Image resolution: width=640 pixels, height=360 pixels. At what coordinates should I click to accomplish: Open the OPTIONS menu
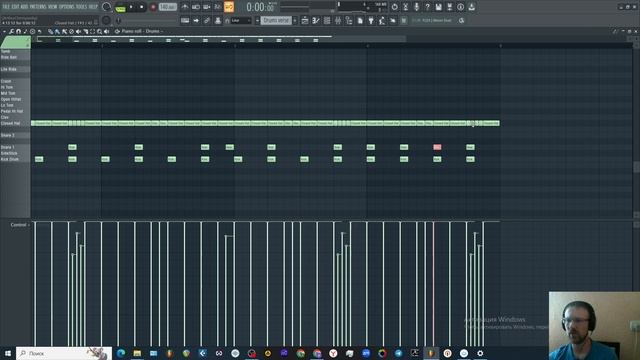[67, 7]
